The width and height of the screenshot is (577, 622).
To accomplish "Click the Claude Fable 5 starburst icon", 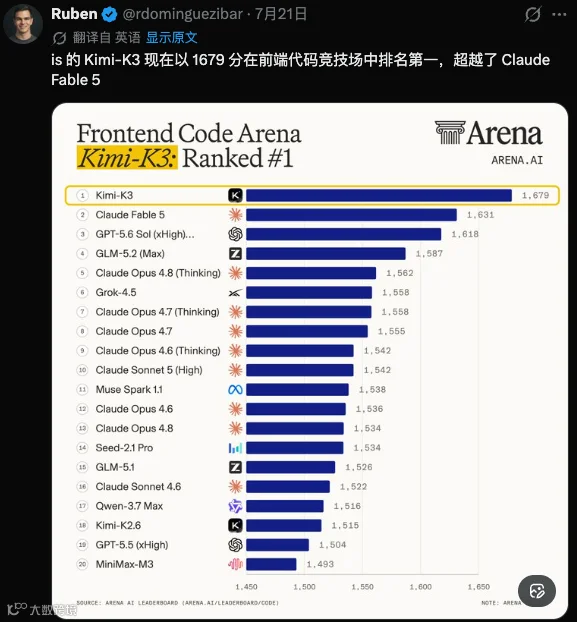I will point(235,215).
